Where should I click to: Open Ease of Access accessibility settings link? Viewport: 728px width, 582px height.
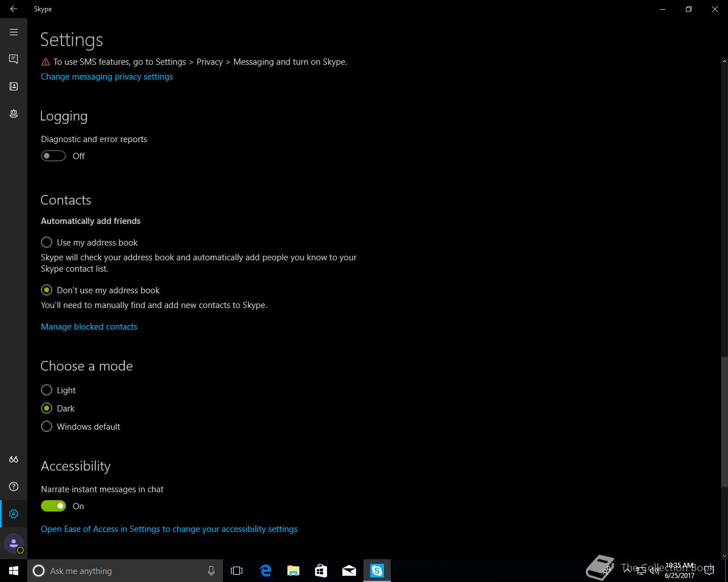(x=169, y=529)
